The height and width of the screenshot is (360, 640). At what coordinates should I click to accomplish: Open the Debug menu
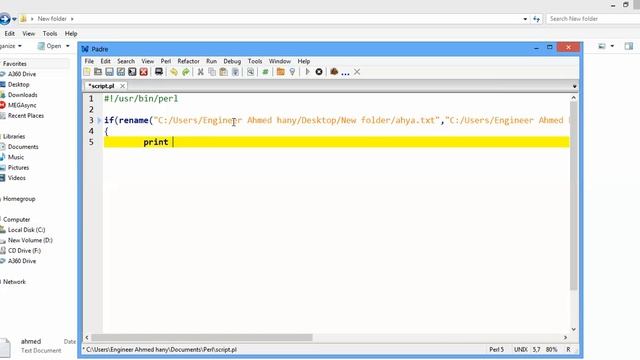[x=232, y=61]
